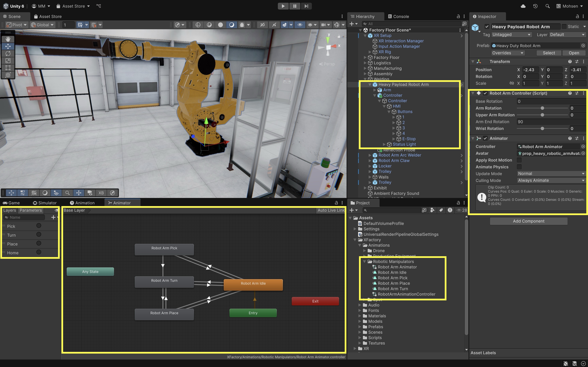Open the Tag dropdown showing Untagged

[511, 35]
